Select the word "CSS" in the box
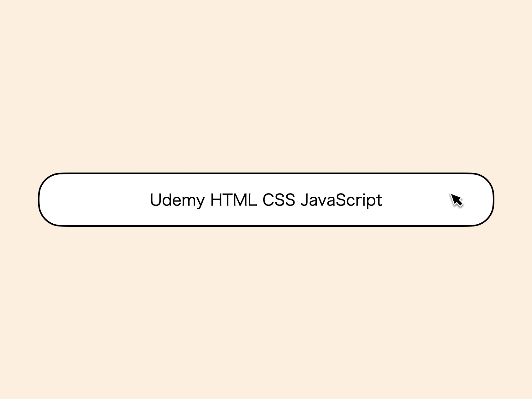The height and width of the screenshot is (399, 532). click(x=279, y=200)
